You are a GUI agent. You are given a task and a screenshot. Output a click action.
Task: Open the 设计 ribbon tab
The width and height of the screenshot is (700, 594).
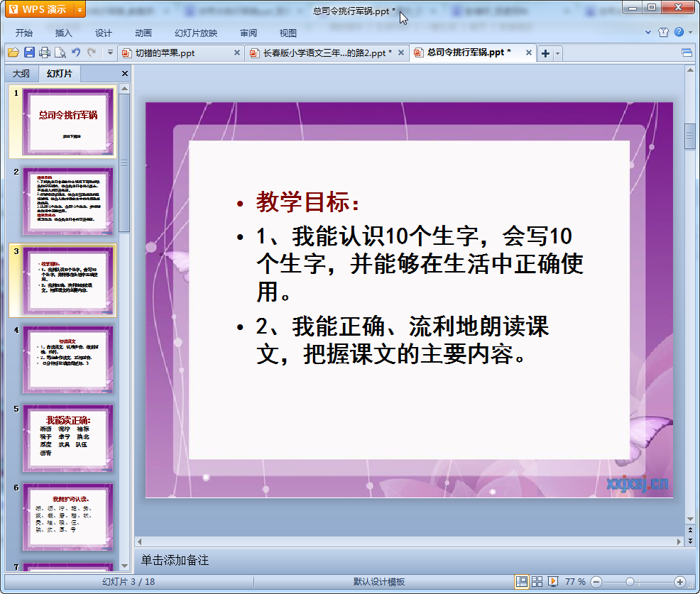click(103, 33)
